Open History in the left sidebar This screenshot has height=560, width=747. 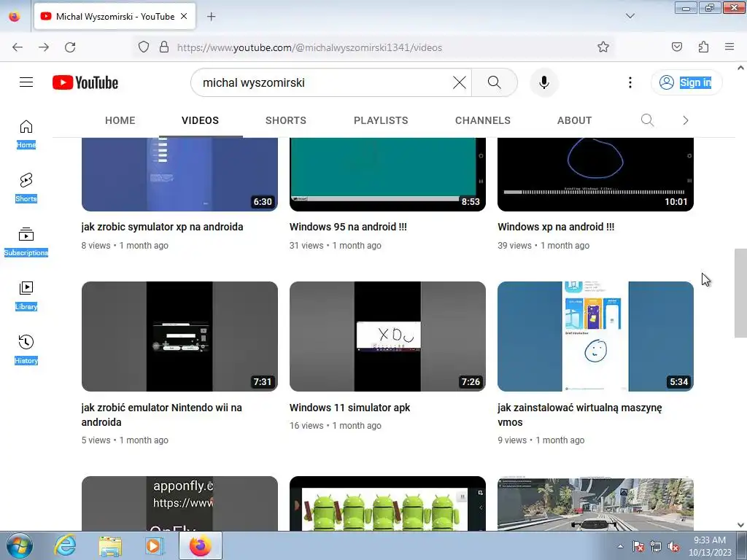(26, 349)
